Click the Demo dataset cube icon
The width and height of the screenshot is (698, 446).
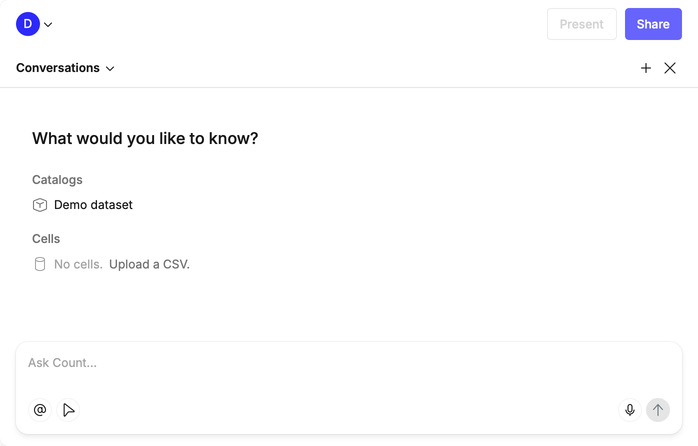tap(40, 205)
